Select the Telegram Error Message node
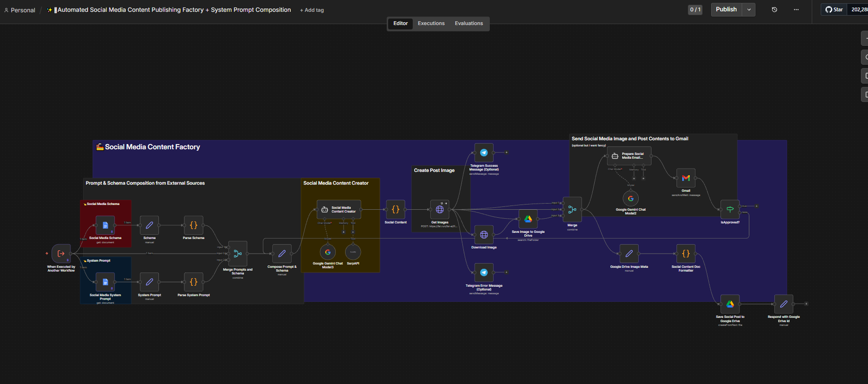 pos(484,273)
